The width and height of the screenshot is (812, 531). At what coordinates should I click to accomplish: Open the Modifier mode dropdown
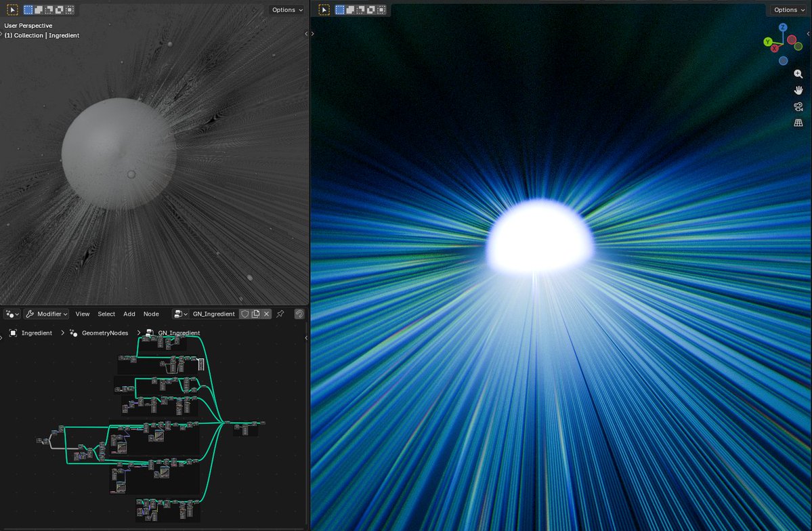click(51, 314)
